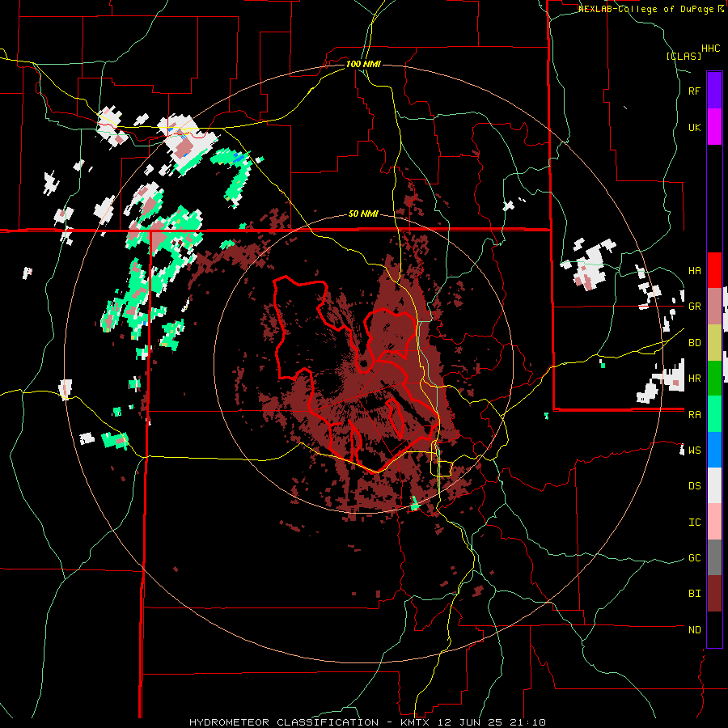The height and width of the screenshot is (728, 728).
Task: Select the WS blue legend swatch
Action: point(714,450)
